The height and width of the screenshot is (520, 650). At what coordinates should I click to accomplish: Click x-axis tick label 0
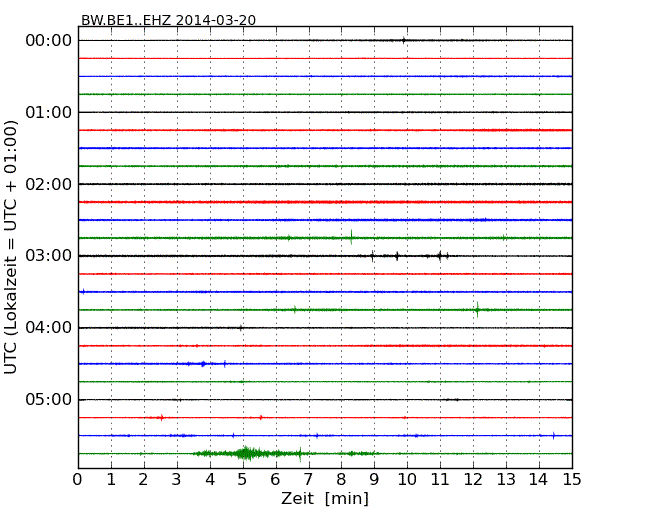click(x=78, y=480)
